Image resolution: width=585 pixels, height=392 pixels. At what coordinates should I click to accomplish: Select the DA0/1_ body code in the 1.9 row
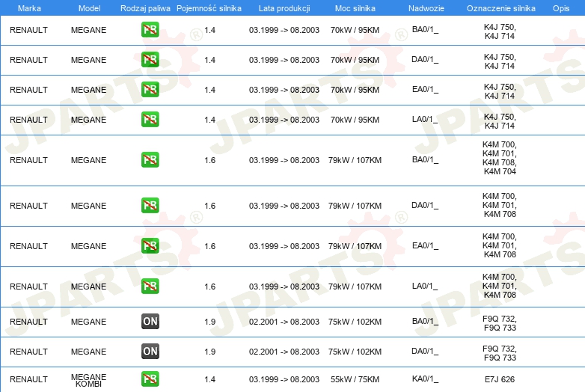tap(426, 351)
